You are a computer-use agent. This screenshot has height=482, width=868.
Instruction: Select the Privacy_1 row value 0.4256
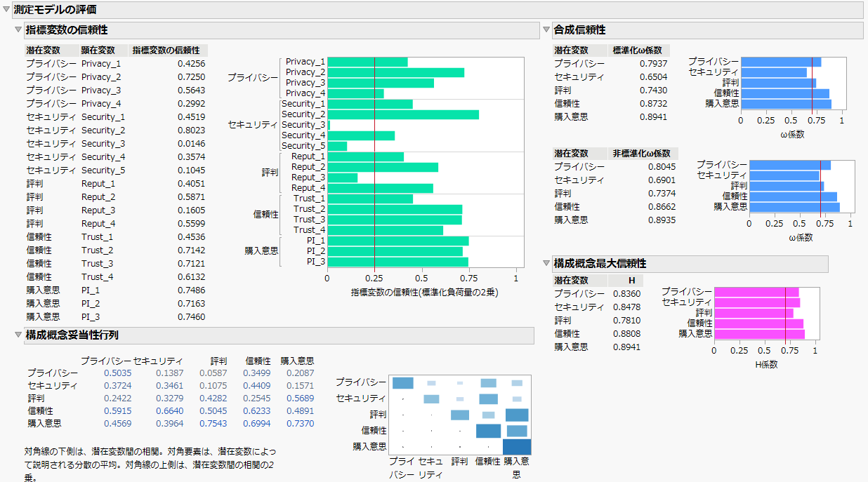[191, 64]
